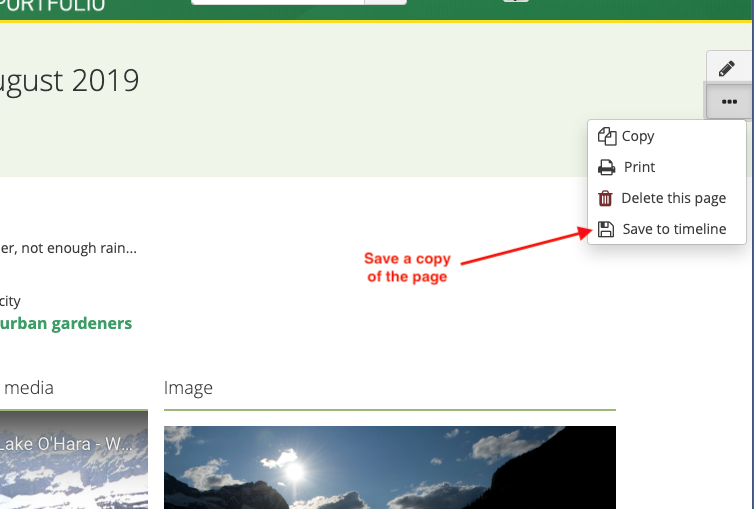Open the urban gardeners link
Image resolution: width=754 pixels, height=509 pixels.
(66, 323)
